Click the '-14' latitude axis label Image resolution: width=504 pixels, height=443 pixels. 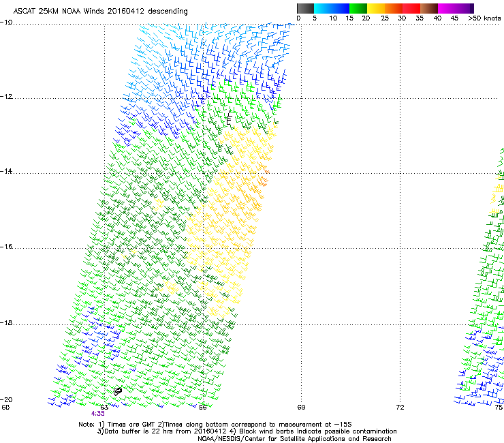coord(6,172)
